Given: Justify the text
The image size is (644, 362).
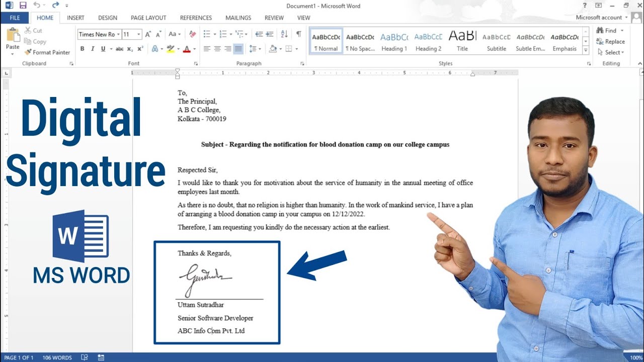Looking at the screenshot, I should [238, 49].
